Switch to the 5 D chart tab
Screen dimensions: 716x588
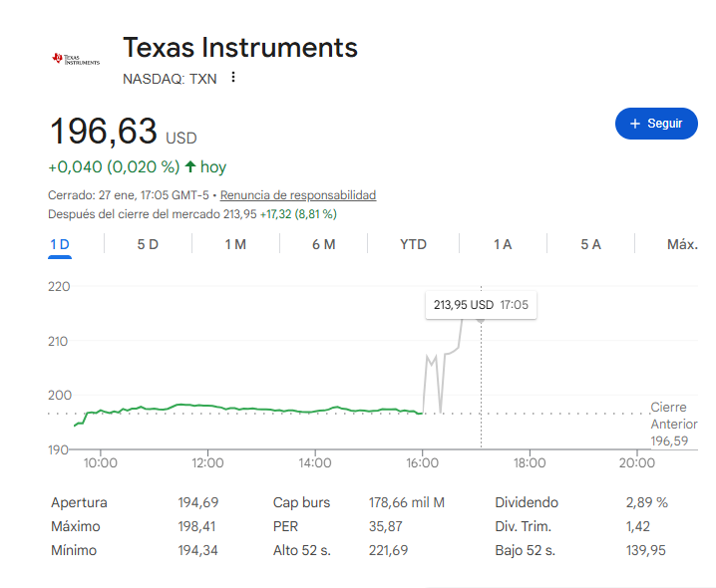[148, 244]
